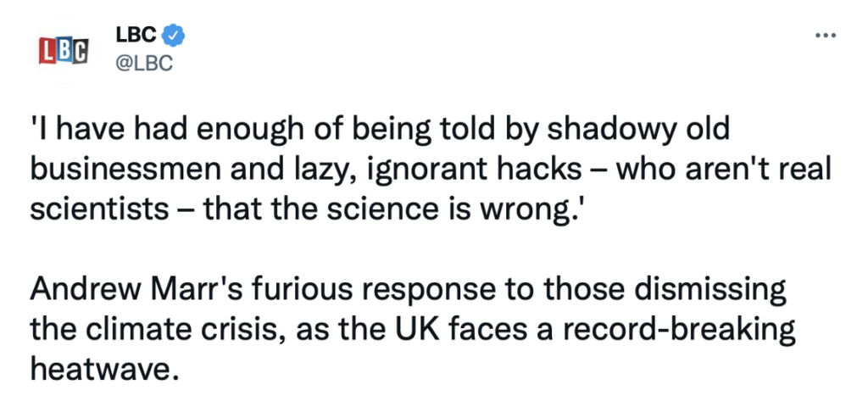Click the red L block in the logo
Viewport: 868px width, 407px height.
pyautogui.click(x=48, y=51)
